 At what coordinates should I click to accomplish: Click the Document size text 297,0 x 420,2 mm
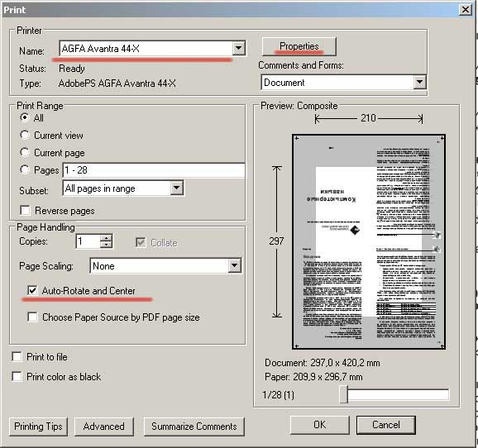(x=345, y=363)
